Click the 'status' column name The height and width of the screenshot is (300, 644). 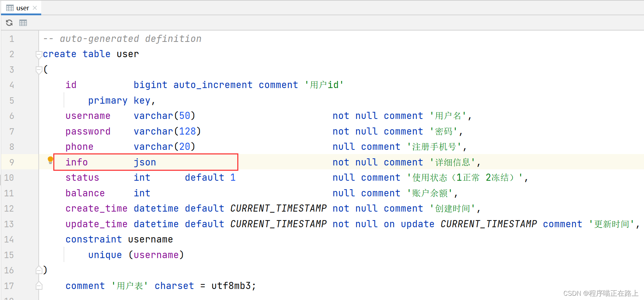click(x=82, y=178)
